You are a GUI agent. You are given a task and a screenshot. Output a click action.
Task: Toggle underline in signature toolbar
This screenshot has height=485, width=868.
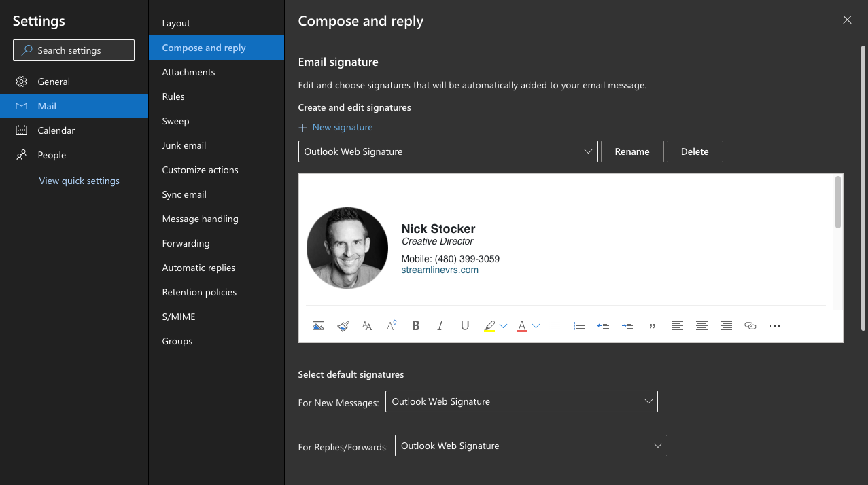465,326
